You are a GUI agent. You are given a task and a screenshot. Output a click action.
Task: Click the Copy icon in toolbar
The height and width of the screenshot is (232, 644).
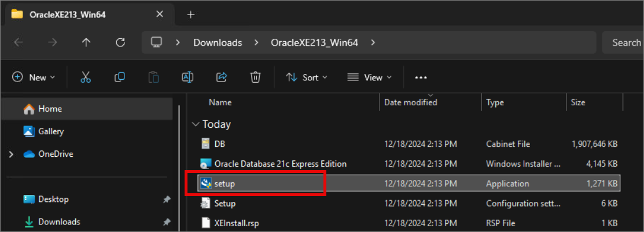tap(120, 77)
